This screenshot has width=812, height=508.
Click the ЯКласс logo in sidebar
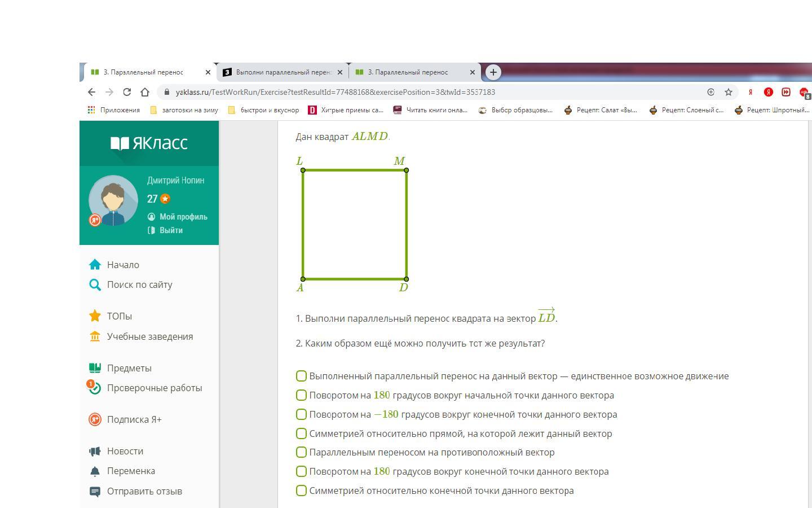(149, 143)
